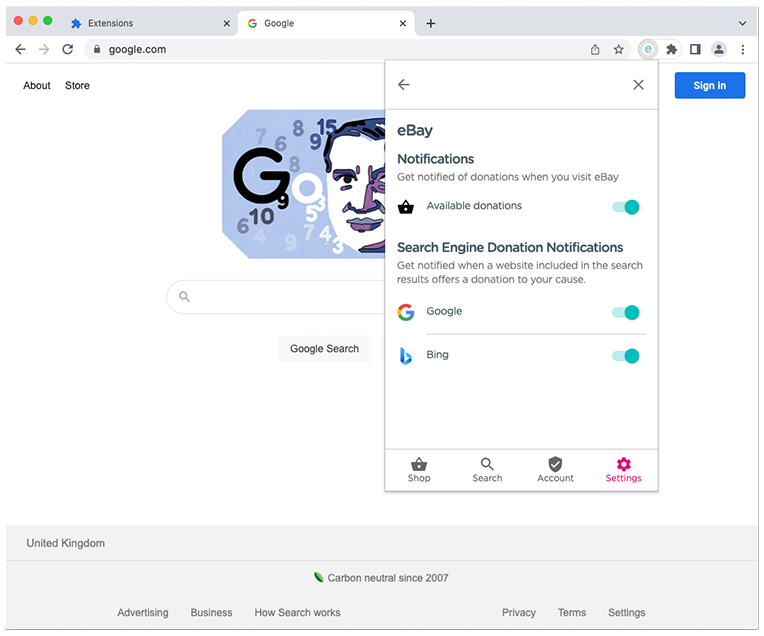Disable Google search donation notifications
Screen dimensions: 764x636
(626, 312)
